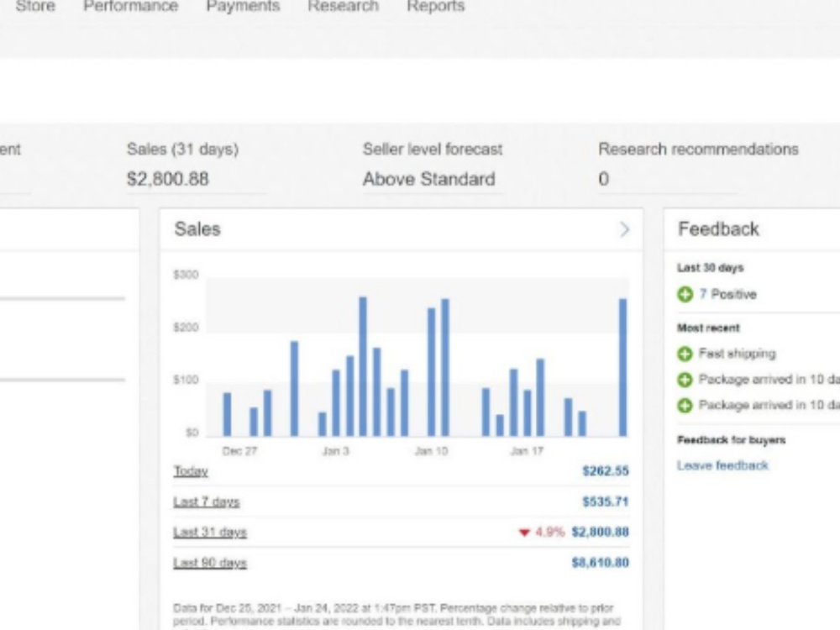The image size is (840, 630).
Task: Click the Research recommendations label
Action: 698,149
